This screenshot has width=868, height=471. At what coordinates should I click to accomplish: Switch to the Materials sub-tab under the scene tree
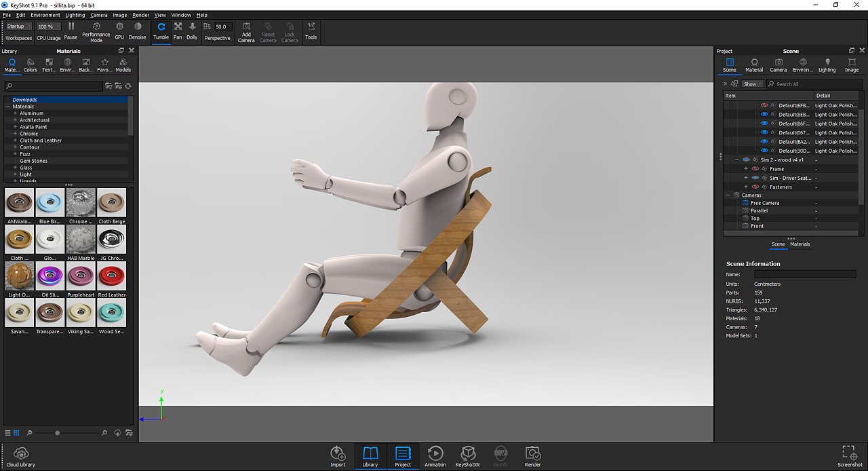pyautogui.click(x=800, y=244)
